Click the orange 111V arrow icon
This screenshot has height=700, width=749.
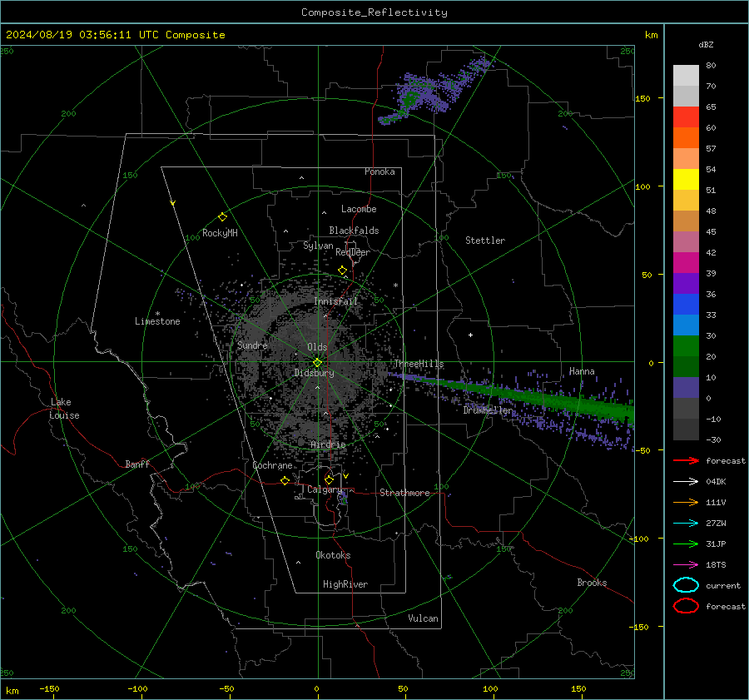686,502
